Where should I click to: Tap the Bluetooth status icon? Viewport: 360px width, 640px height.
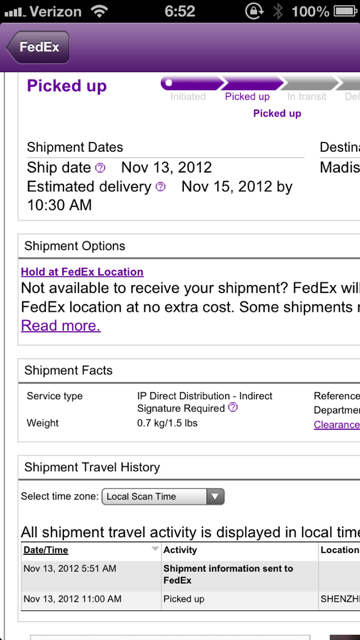pyautogui.click(x=278, y=11)
